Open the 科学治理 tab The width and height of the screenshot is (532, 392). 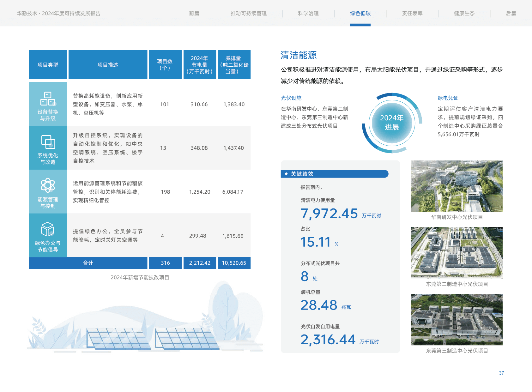[308, 13]
